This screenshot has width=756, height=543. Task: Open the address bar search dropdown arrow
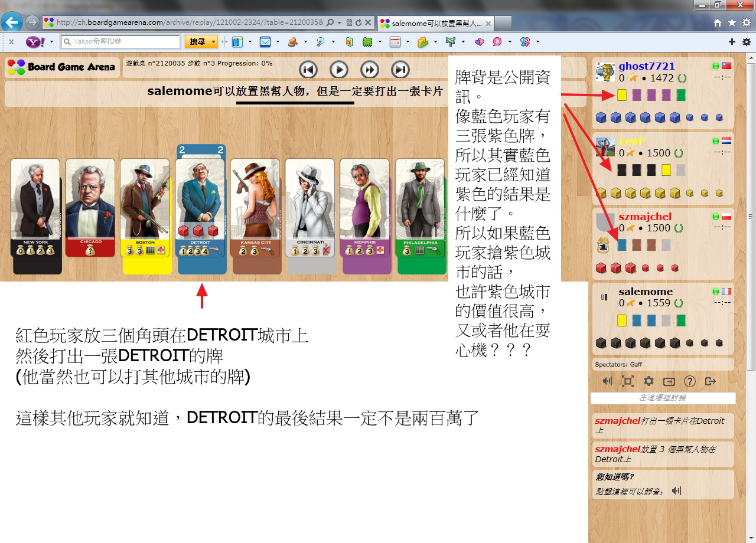(x=339, y=22)
